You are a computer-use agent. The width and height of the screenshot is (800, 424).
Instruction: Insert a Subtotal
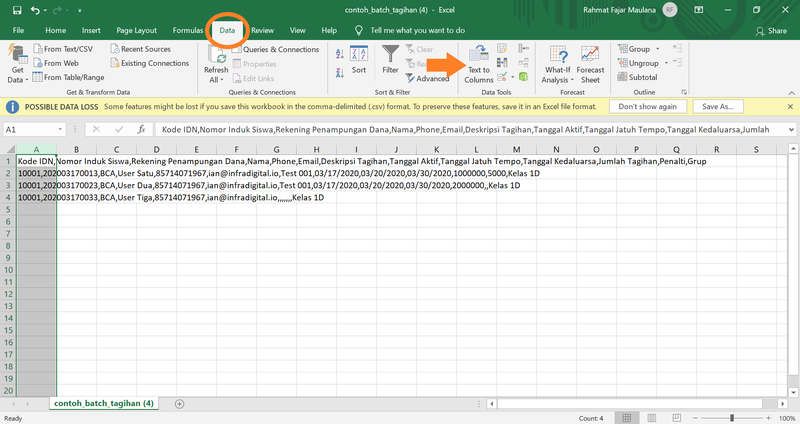[x=637, y=77]
